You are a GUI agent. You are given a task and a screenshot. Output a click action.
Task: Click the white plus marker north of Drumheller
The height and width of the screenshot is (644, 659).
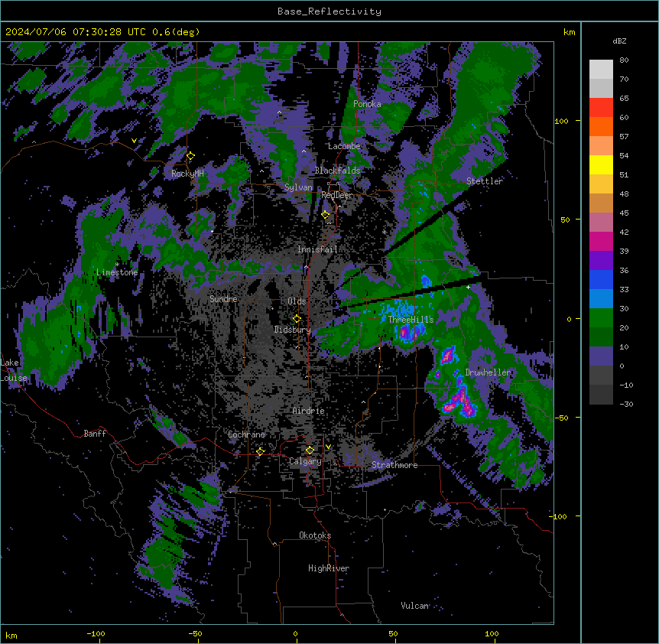tap(468, 287)
